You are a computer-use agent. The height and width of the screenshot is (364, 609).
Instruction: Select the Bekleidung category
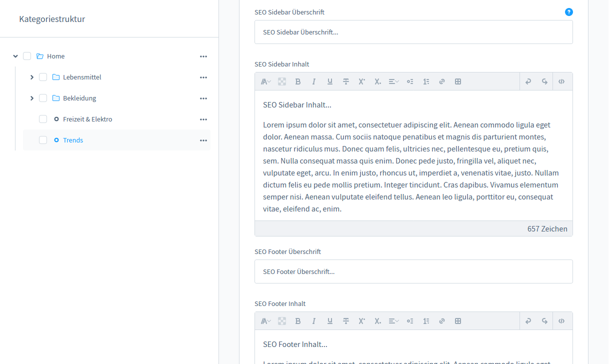click(79, 98)
